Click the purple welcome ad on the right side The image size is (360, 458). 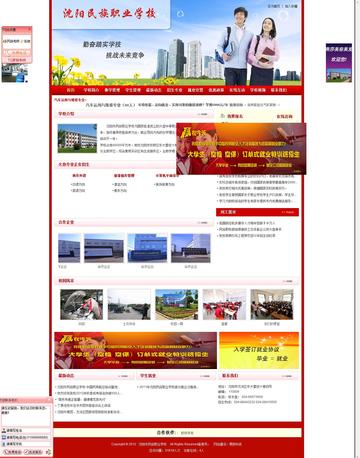(x=339, y=63)
